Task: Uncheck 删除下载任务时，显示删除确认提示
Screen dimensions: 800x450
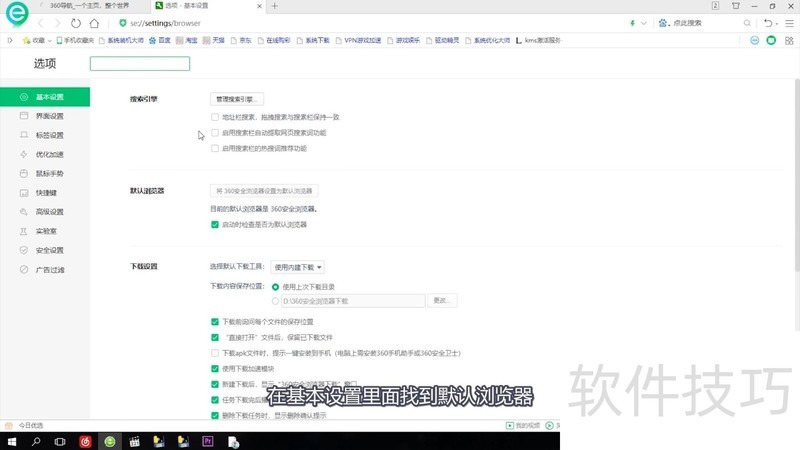Action: [x=215, y=416]
